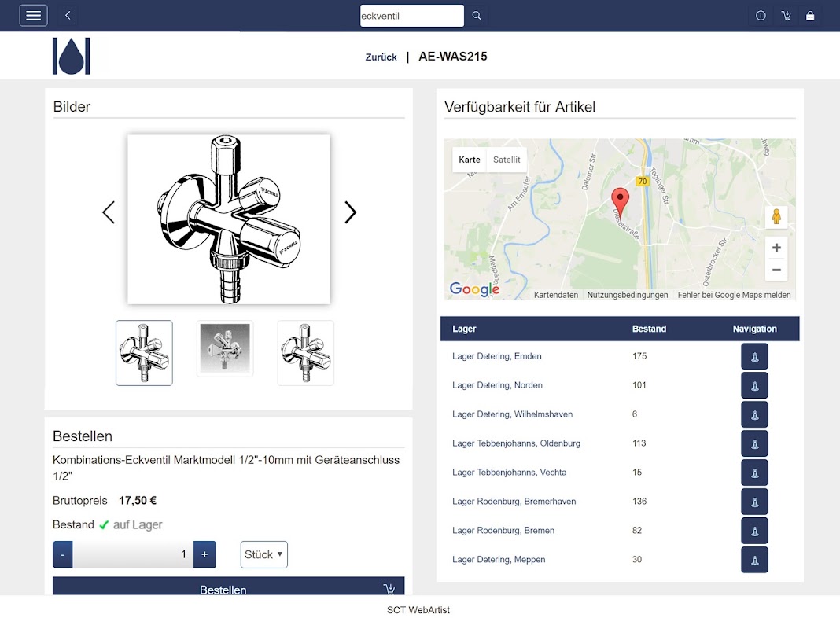Drop Street View pegman on the map
The image size is (840, 629).
(776, 217)
